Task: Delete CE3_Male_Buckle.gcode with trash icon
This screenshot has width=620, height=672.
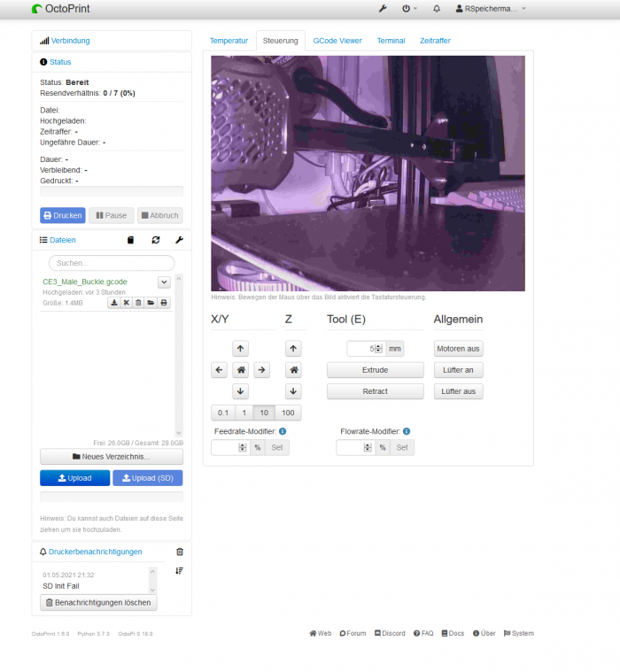Action: pyautogui.click(x=138, y=303)
